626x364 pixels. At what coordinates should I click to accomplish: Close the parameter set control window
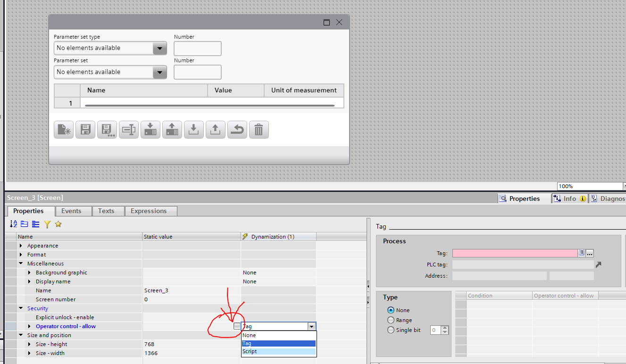point(339,22)
